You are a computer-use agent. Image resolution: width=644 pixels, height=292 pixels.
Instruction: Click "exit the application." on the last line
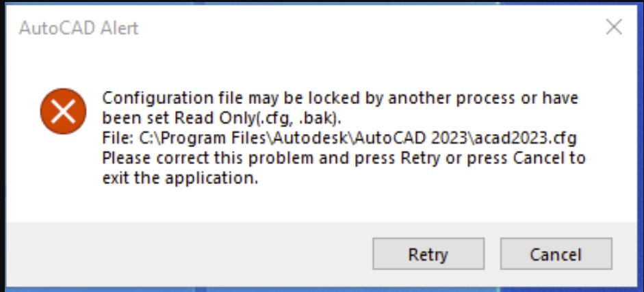click(x=180, y=181)
